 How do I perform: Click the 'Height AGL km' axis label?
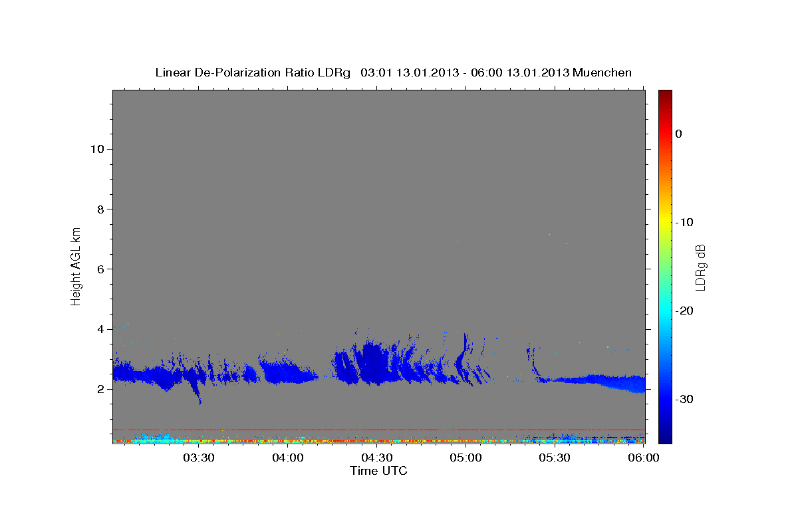pyautogui.click(x=76, y=265)
